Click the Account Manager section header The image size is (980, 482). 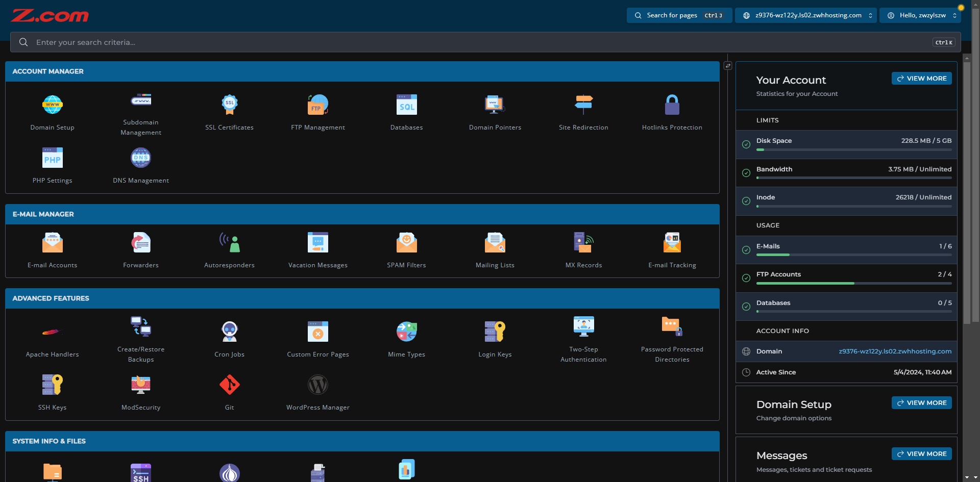(x=362, y=71)
